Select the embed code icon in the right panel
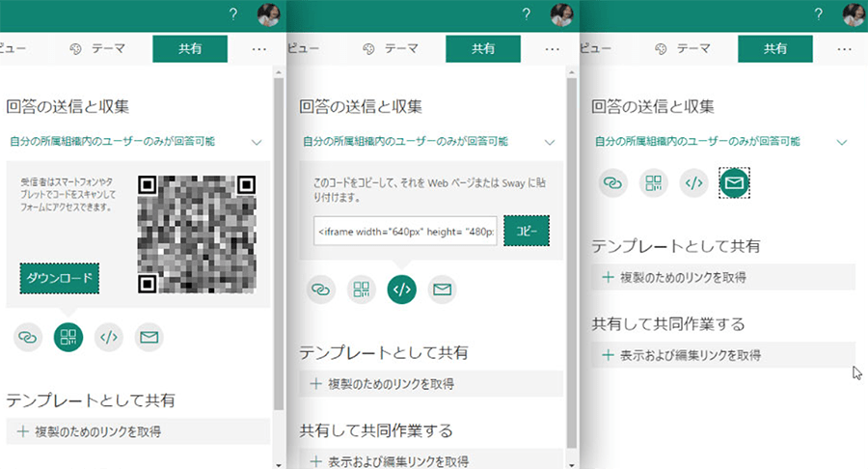 (x=693, y=183)
